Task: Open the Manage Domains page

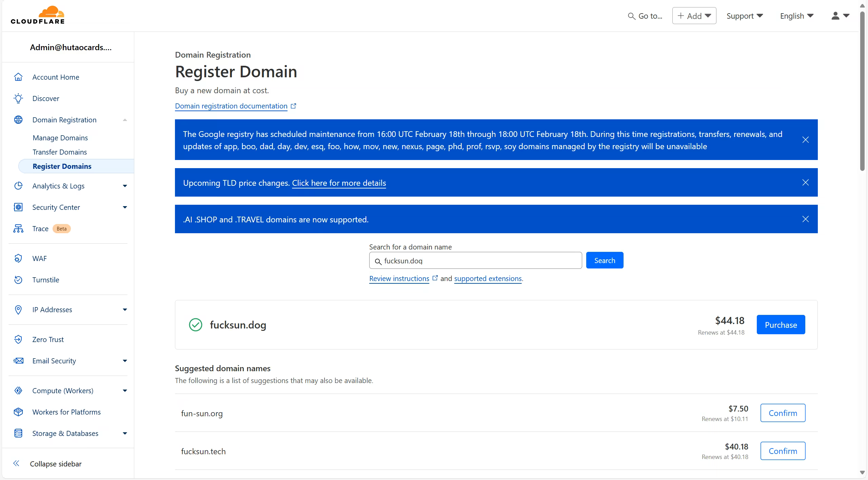Action: [60, 138]
